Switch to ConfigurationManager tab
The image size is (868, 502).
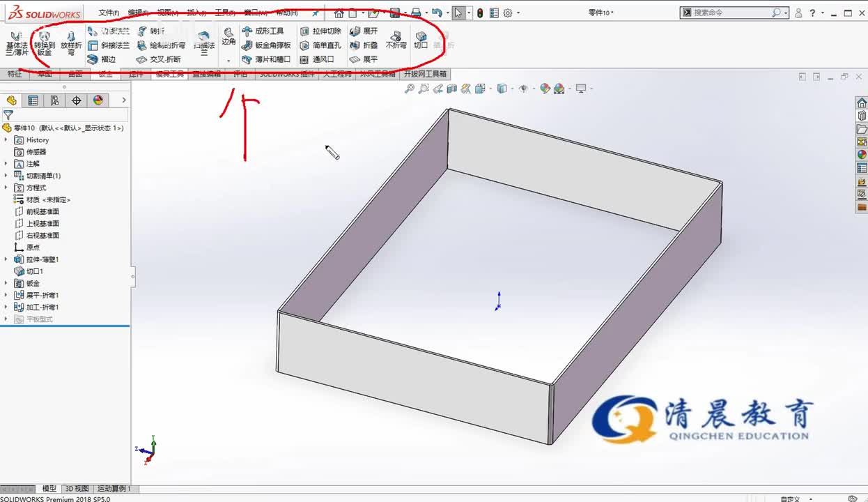click(54, 100)
